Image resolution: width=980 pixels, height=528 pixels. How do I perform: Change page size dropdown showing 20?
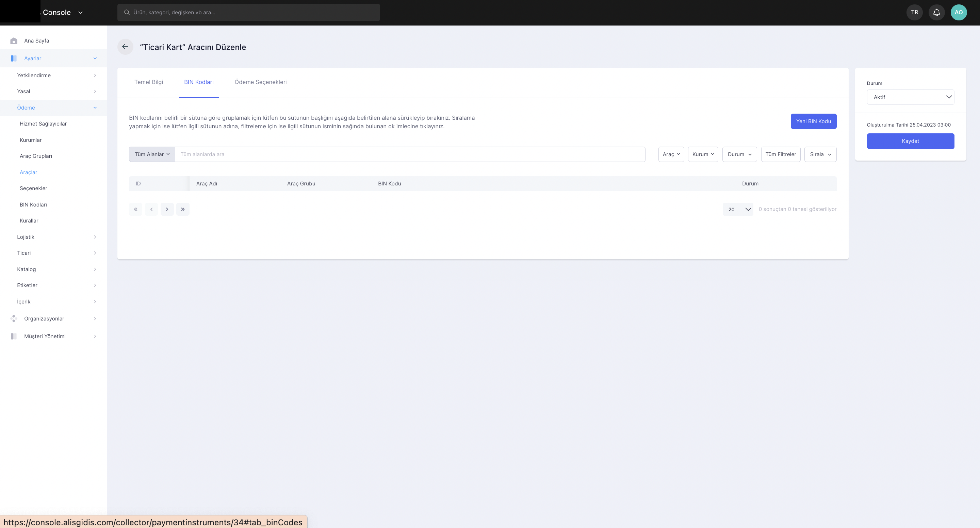coord(738,209)
